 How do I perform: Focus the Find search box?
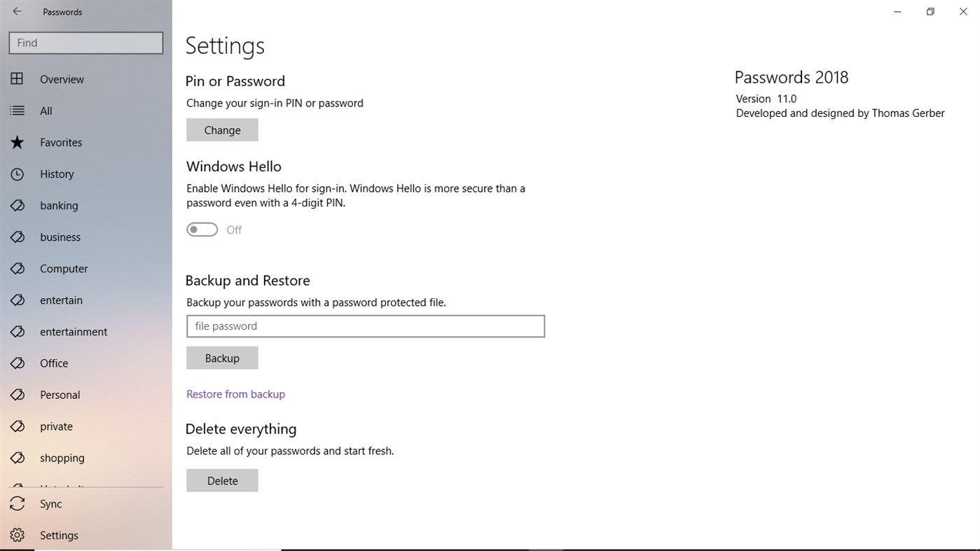pos(86,43)
